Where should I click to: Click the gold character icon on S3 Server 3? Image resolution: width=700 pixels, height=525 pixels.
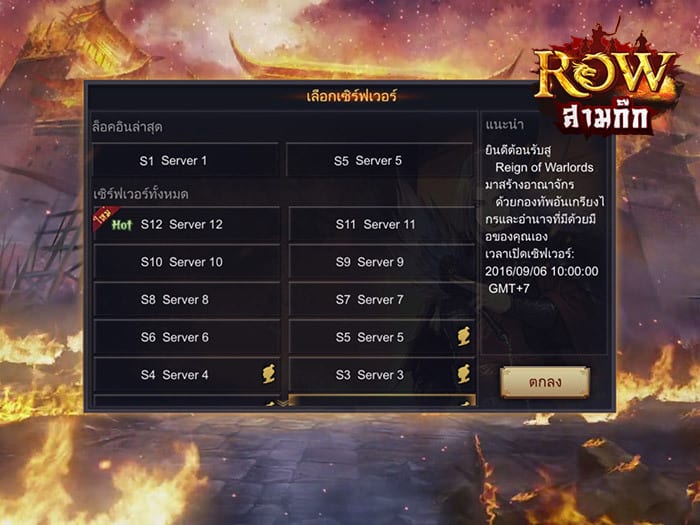(x=464, y=374)
